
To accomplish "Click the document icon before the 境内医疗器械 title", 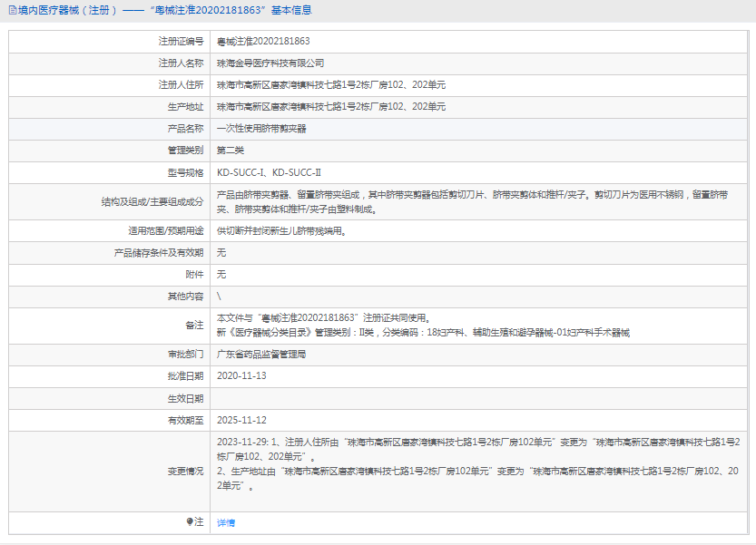I will coord(13,10).
